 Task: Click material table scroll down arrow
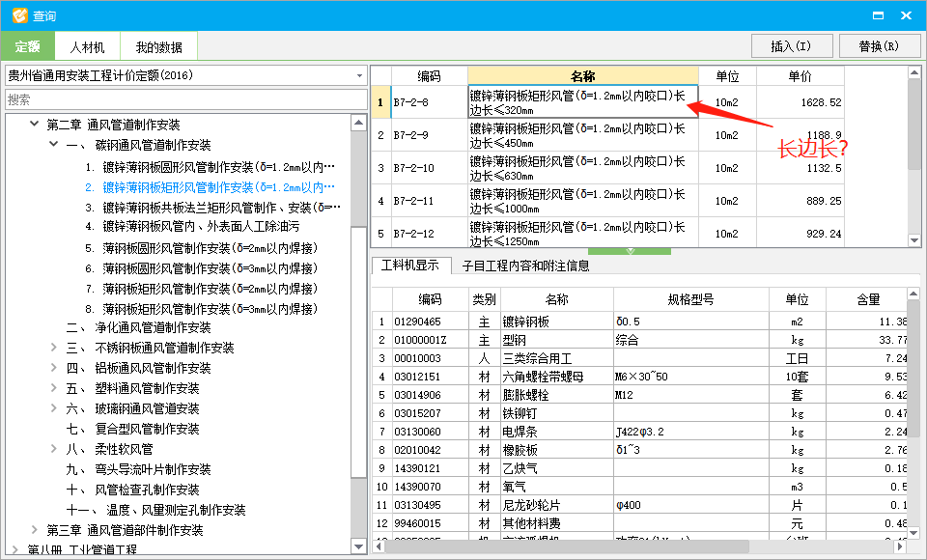point(914,532)
